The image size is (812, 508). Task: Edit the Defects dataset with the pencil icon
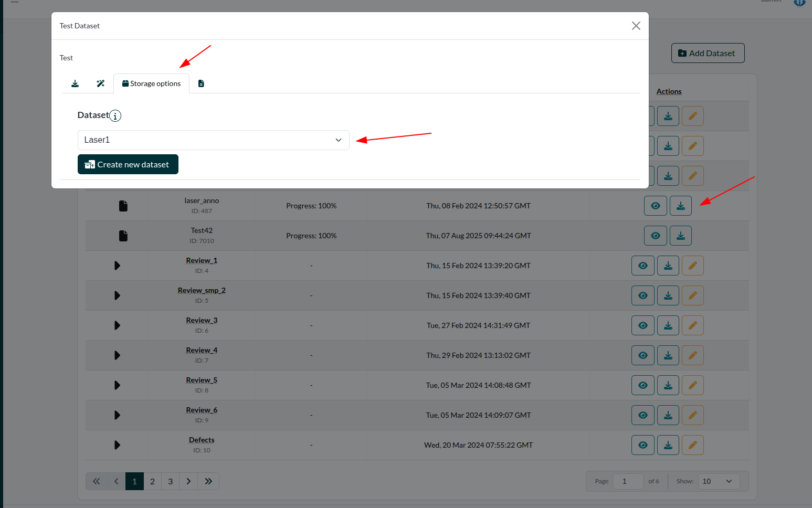[692, 445]
